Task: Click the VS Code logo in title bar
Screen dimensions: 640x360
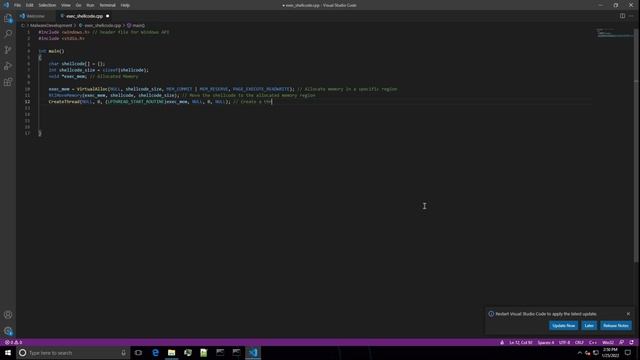Action: (6, 5)
